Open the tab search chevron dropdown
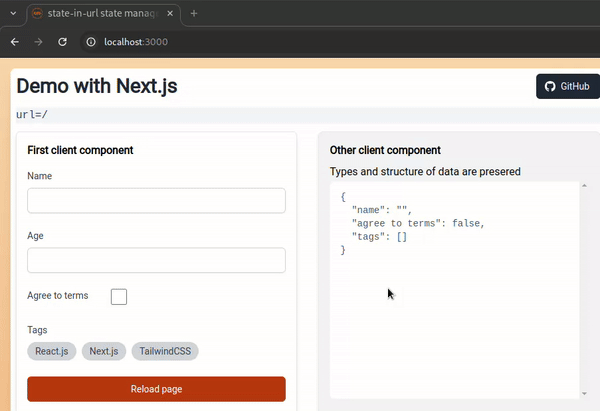600x411 pixels. pyautogui.click(x=13, y=13)
